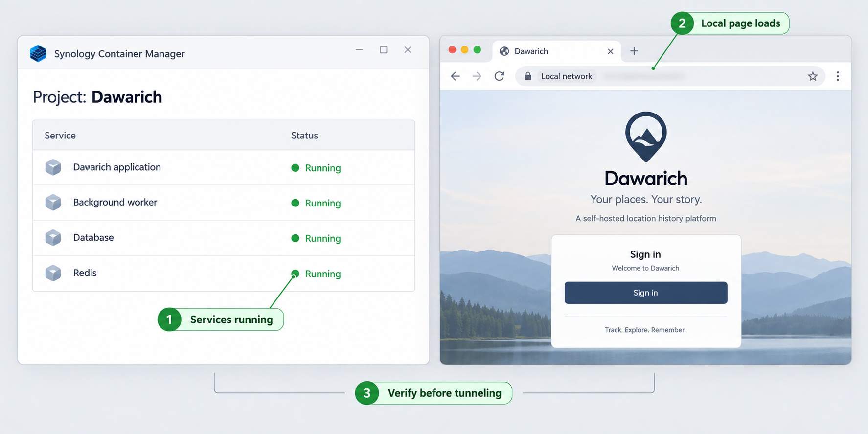868x434 pixels.
Task: Close the Synology Container Manager window
Action: (x=408, y=50)
